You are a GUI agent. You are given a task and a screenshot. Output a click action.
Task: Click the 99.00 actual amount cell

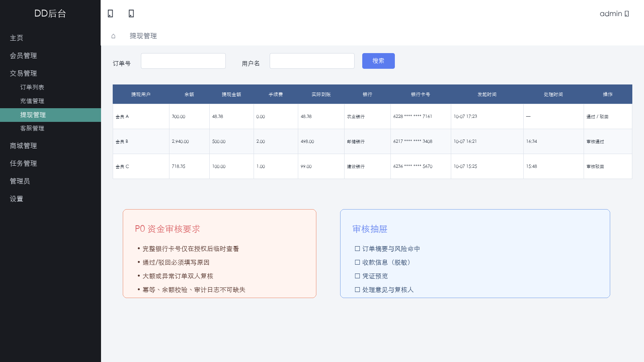[321, 167]
